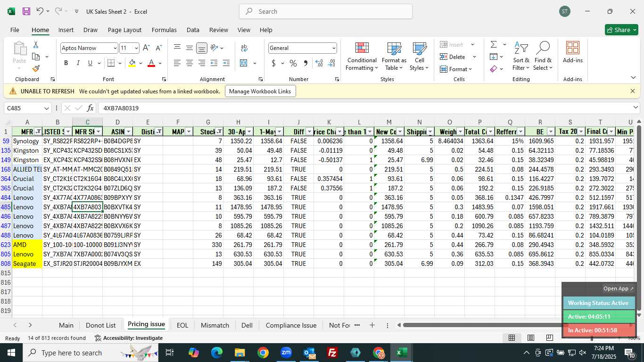Image resolution: width=644 pixels, height=362 pixels.
Task: Click the Cut scissors icon
Action: coord(36,45)
